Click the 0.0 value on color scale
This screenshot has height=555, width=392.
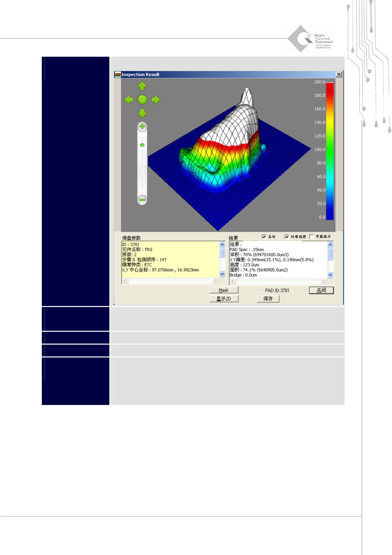click(322, 217)
